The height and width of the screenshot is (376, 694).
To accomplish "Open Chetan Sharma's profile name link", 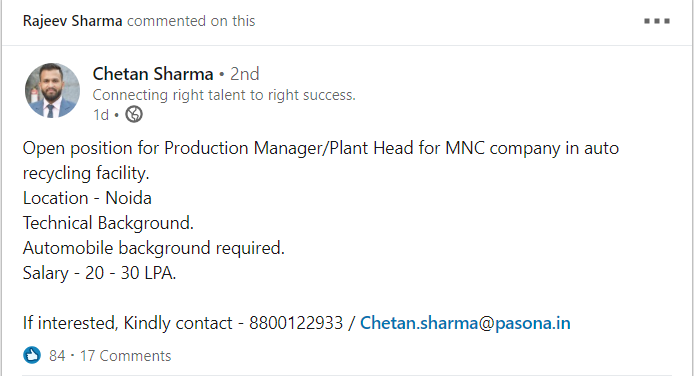I will point(153,74).
